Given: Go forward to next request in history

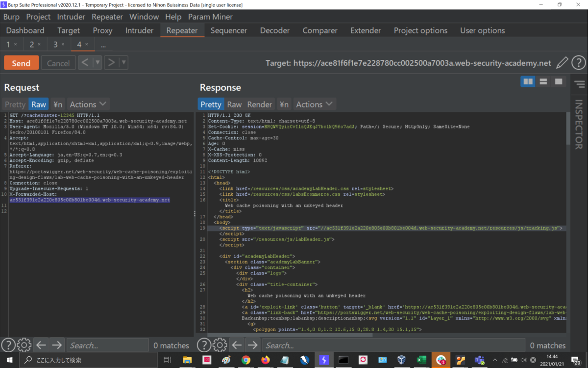Looking at the screenshot, I should point(111,62).
